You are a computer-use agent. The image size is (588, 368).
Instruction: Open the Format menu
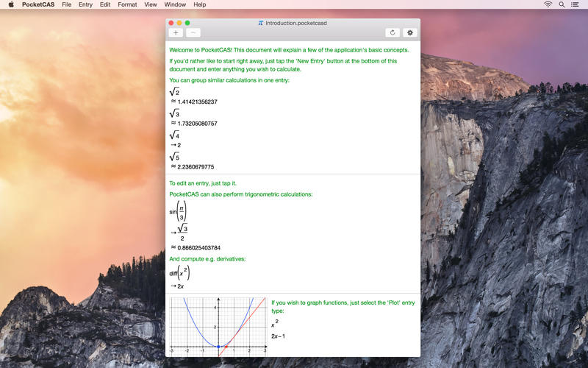127,4
